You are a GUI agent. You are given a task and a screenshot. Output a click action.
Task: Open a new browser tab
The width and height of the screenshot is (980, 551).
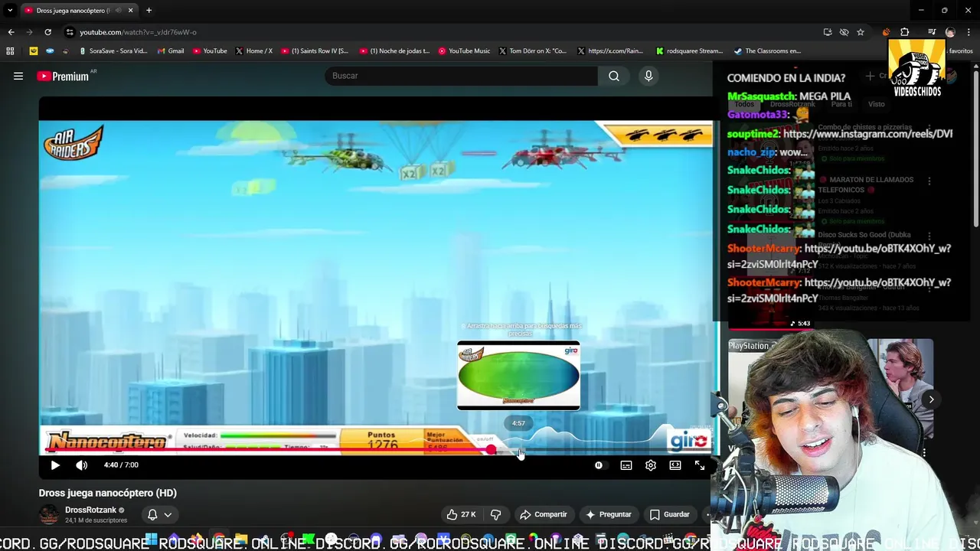click(x=149, y=10)
